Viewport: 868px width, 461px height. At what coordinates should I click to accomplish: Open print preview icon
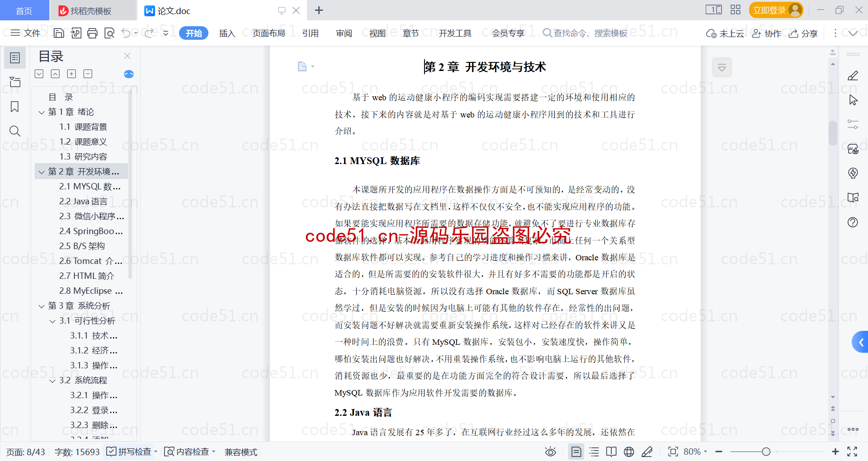tap(109, 33)
